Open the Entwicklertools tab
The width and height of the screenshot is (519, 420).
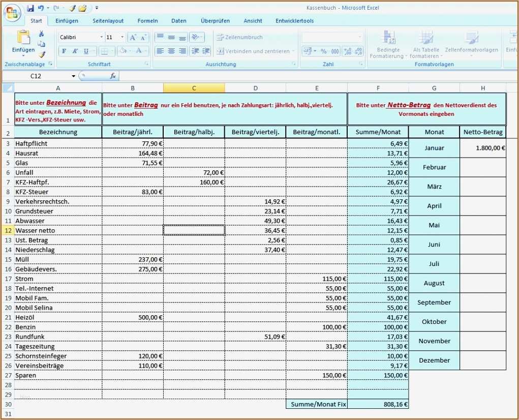(294, 21)
